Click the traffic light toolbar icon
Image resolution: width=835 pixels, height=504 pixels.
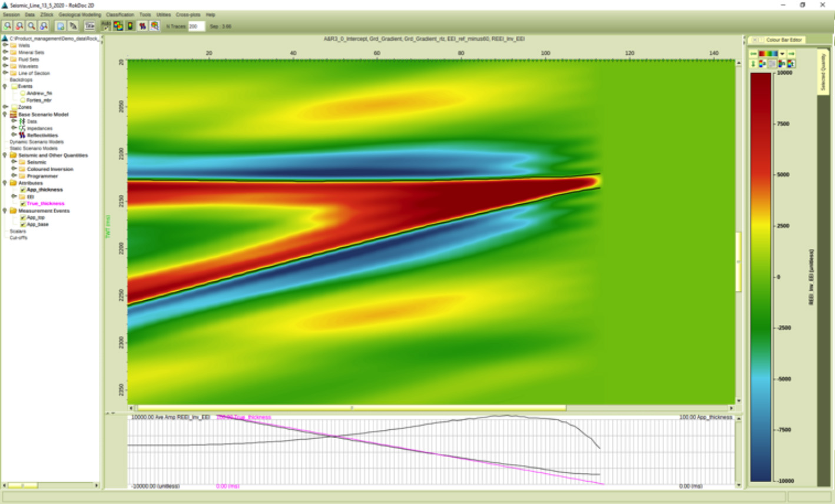click(x=130, y=26)
